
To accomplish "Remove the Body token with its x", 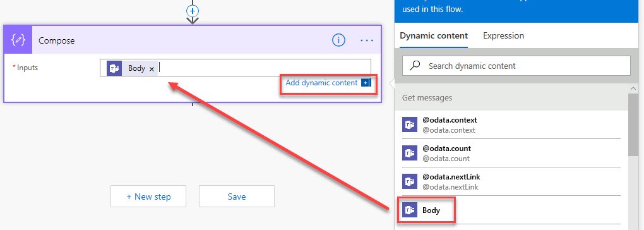I will point(152,69).
